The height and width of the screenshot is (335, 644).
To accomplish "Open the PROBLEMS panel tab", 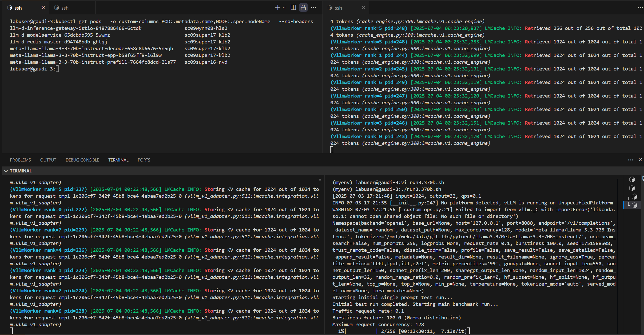I will (20, 160).
